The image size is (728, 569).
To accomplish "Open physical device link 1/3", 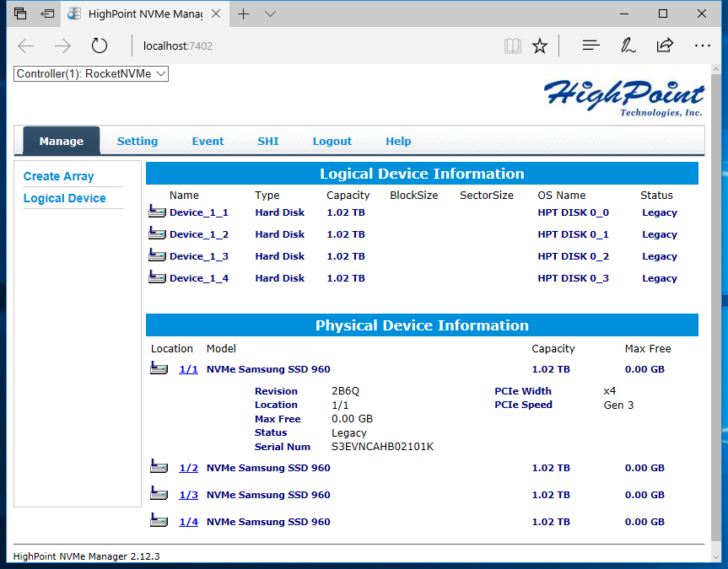I will [188, 494].
